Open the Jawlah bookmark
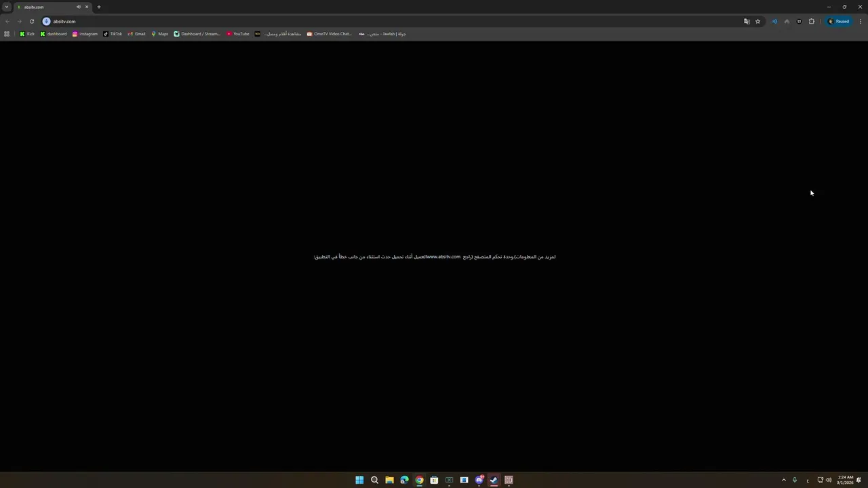This screenshot has height=488, width=868. (382, 34)
